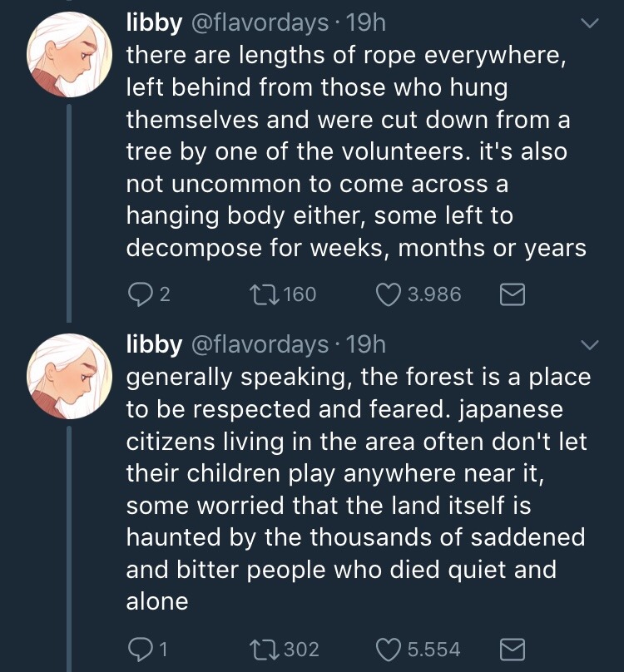This screenshot has height=672, width=624.
Task: Open libby's display name on the rope tweet
Action: coord(154,23)
